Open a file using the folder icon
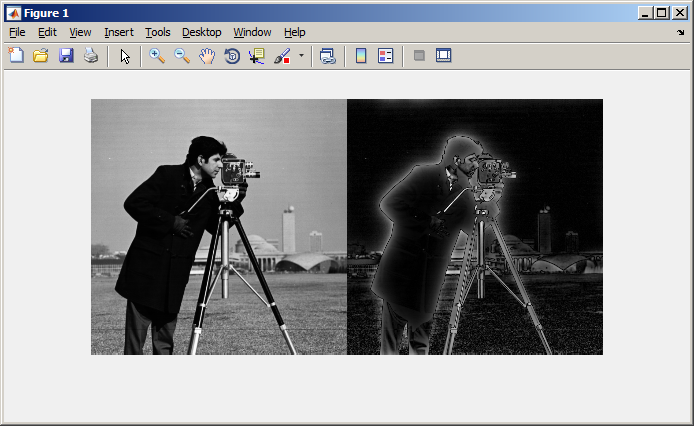Screen dimensions: 694x426 (x=41, y=56)
